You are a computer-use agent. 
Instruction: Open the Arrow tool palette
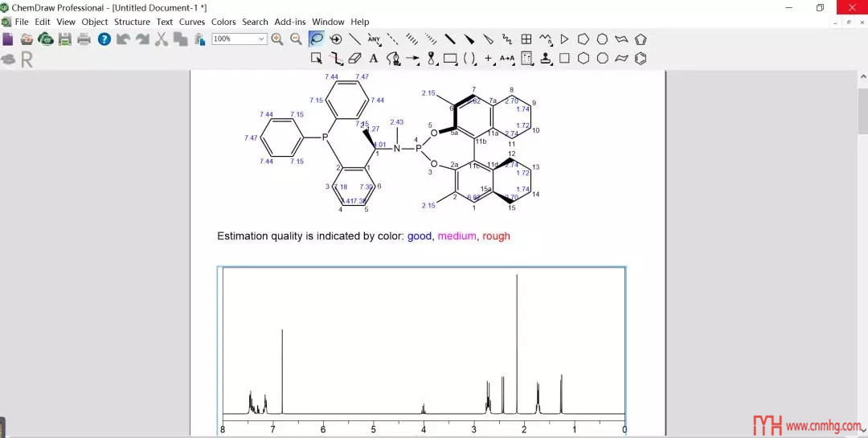(412, 58)
